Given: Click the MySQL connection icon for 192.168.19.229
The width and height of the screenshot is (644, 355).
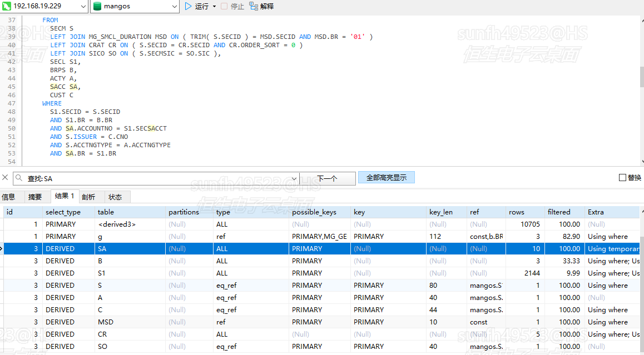Looking at the screenshot, I should 7,7.
